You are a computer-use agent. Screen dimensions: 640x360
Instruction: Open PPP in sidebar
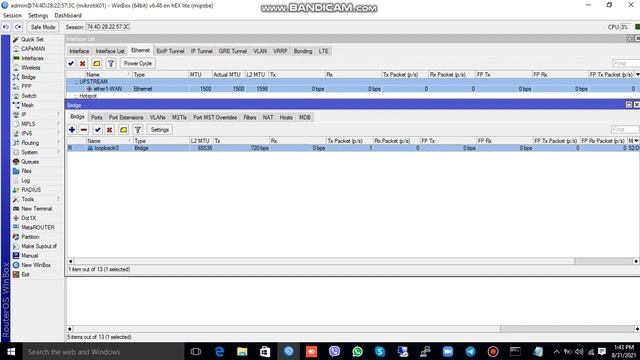point(26,87)
